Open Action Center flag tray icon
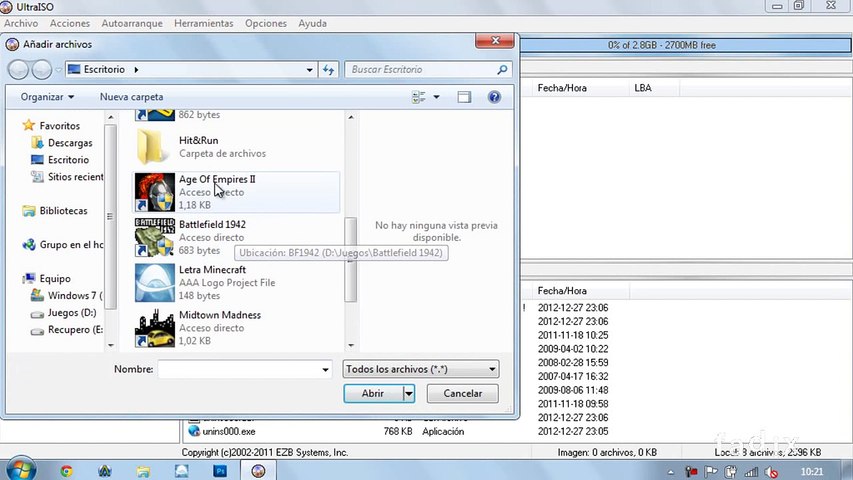 tap(710, 472)
